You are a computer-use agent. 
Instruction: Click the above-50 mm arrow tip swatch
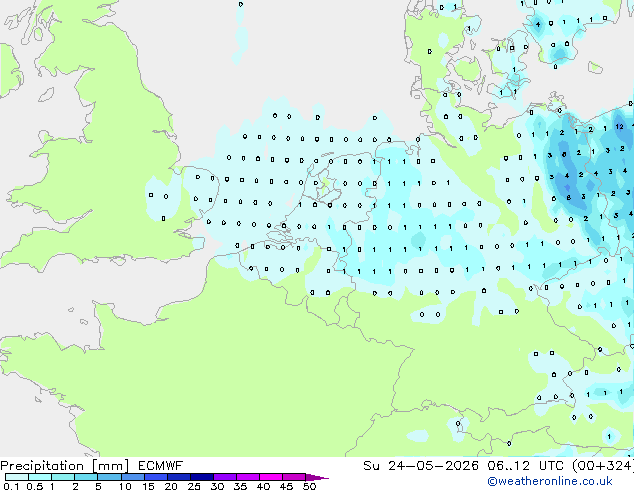(x=317, y=477)
